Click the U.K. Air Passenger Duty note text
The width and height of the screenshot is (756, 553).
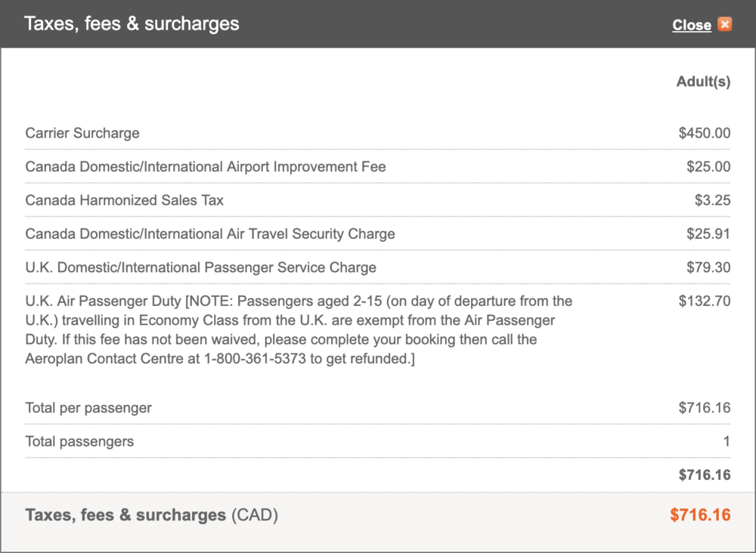(x=299, y=330)
